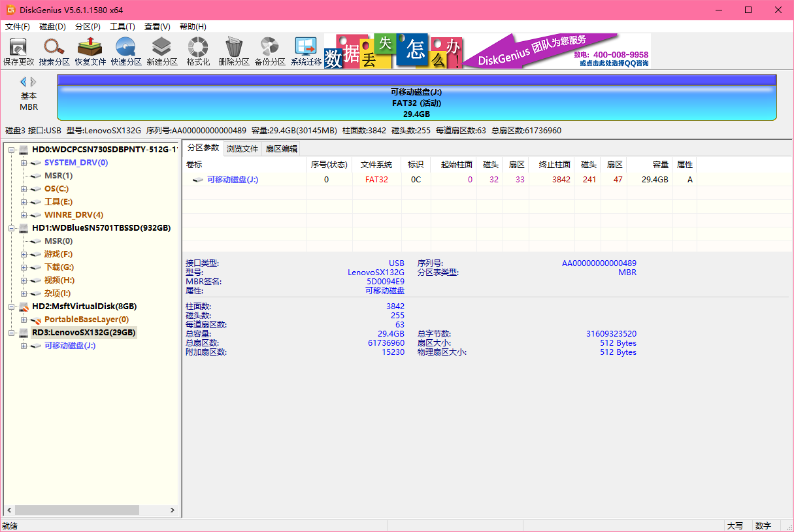
Task: Go to previous disk with left arrow
Action: tap(24, 82)
